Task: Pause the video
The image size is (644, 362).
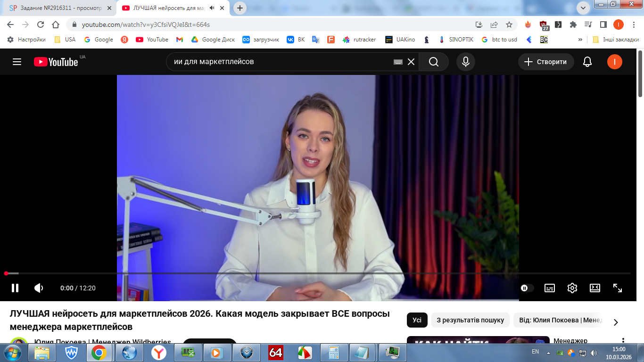Action: [x=15, y=288]
